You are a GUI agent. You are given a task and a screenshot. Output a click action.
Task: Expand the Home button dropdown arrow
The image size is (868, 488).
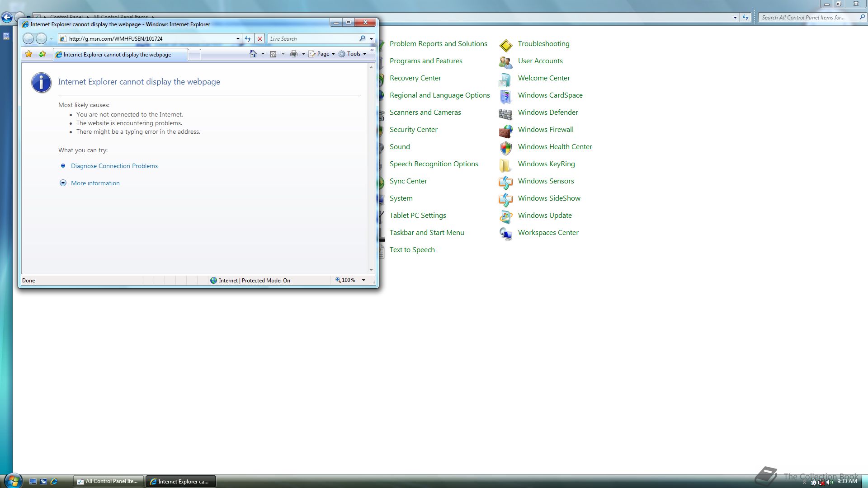click(x=263, y=54)
